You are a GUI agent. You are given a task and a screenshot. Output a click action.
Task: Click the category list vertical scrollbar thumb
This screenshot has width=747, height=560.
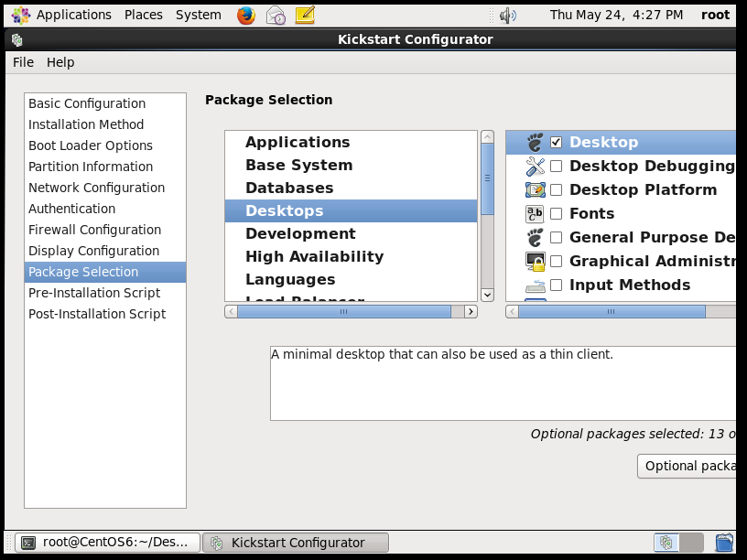(x=487, y=179)
